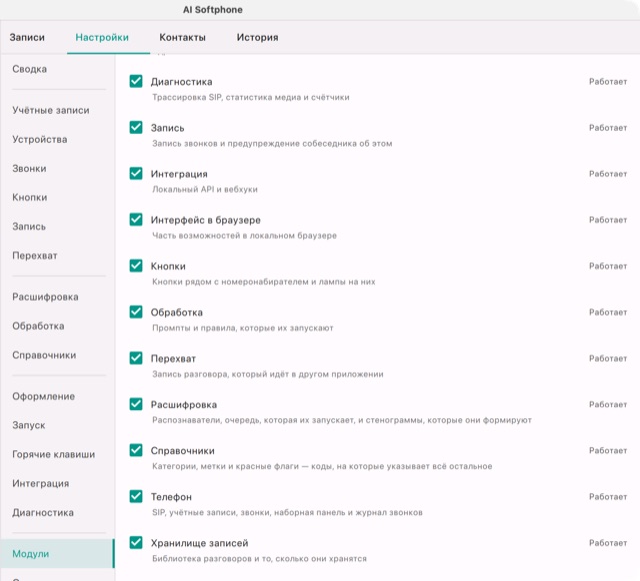
Task: Select Модули in the sidebar
Action: [x=57, y=554]
